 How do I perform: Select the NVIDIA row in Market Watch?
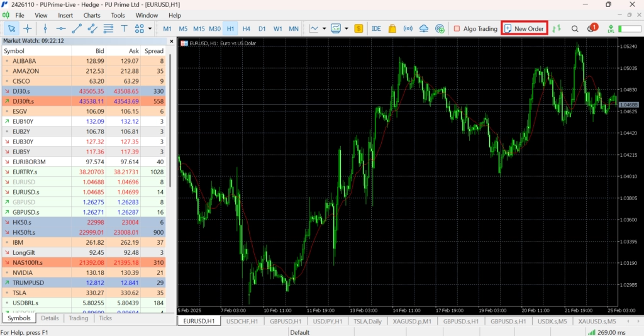pyautogui.click(x=84, y=272)
